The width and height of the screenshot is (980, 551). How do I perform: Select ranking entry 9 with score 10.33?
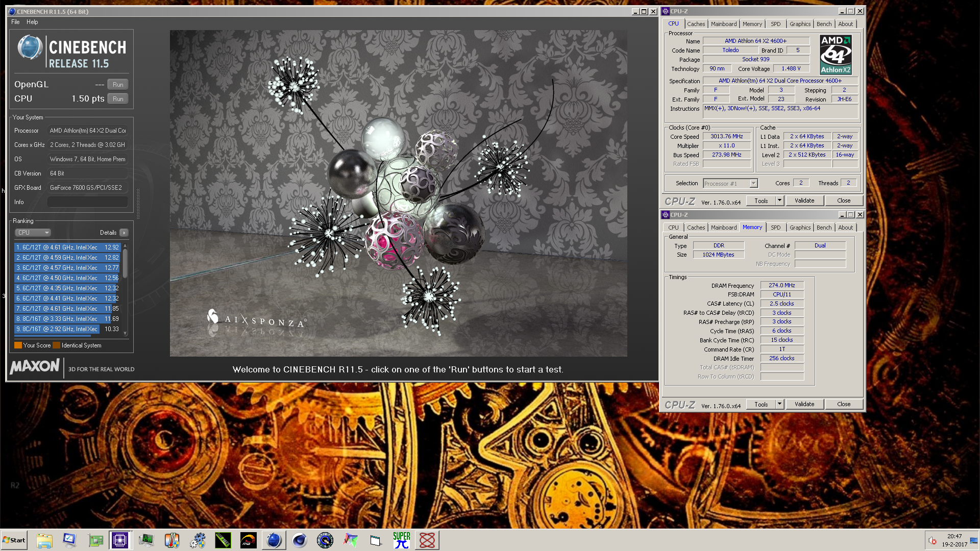pos(67,329)
